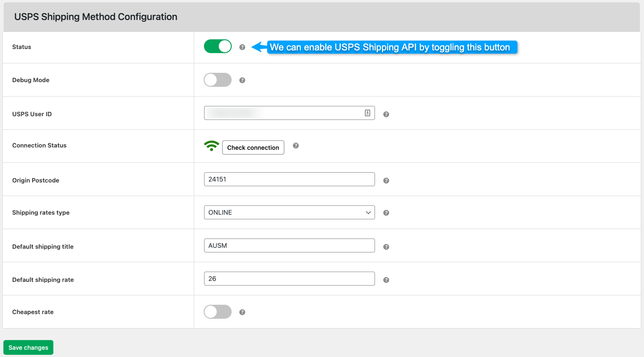Click the Debug Mode label
The image size is (644, 357).
(x=31, y=80)
